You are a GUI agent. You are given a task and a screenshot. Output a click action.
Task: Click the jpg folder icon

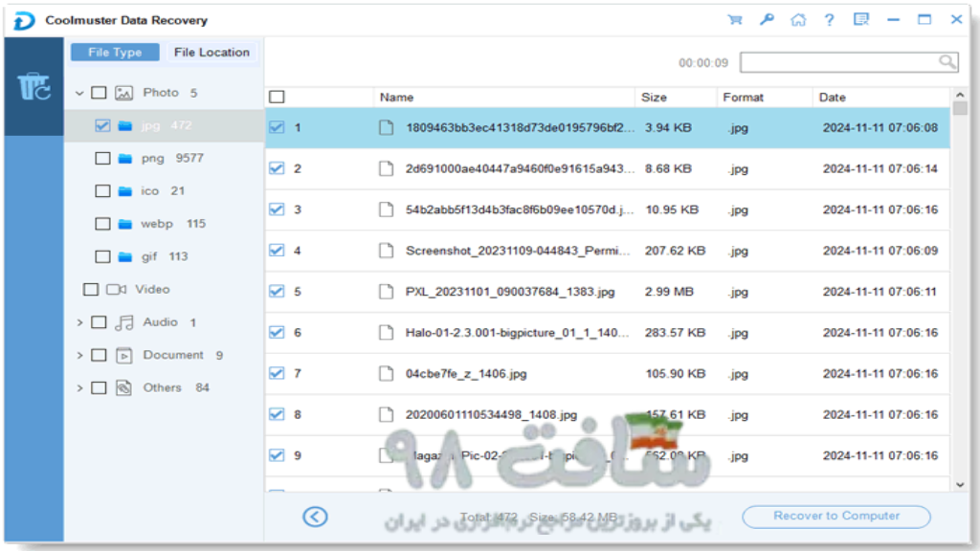(x=125, y=125)
